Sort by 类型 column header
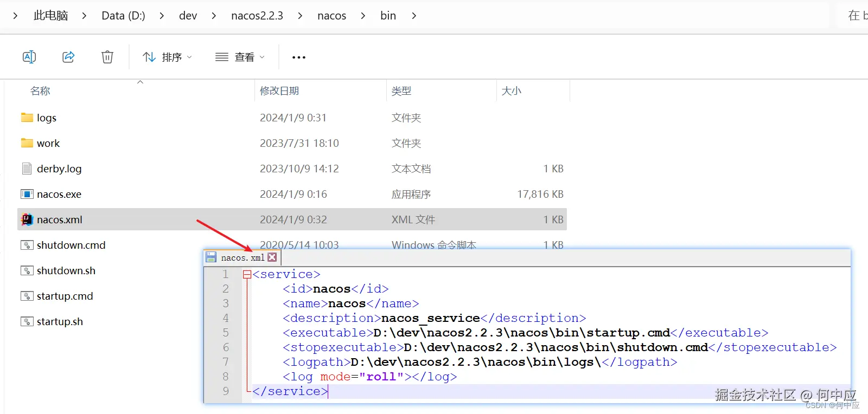This screenshot has width=868, height=414. point(401,91)
